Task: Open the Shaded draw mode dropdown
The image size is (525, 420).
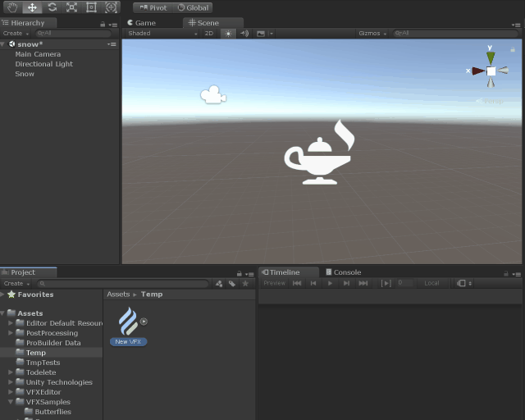Action: (x=162, y=34)
